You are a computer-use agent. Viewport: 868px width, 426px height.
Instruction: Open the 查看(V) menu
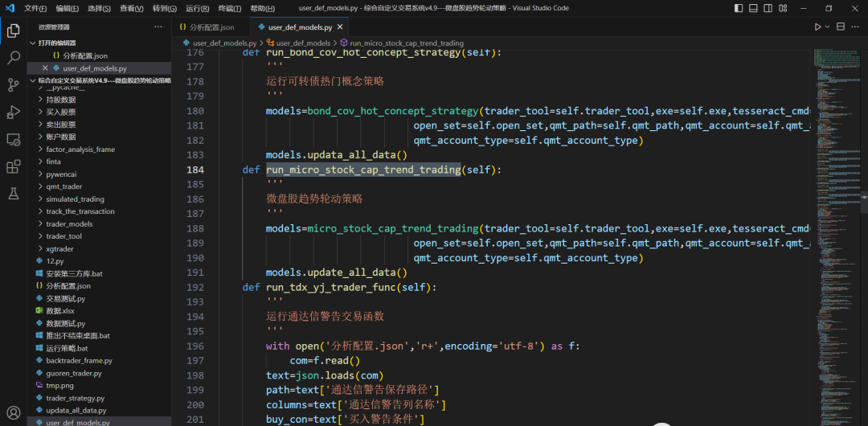tap(131, 8)
